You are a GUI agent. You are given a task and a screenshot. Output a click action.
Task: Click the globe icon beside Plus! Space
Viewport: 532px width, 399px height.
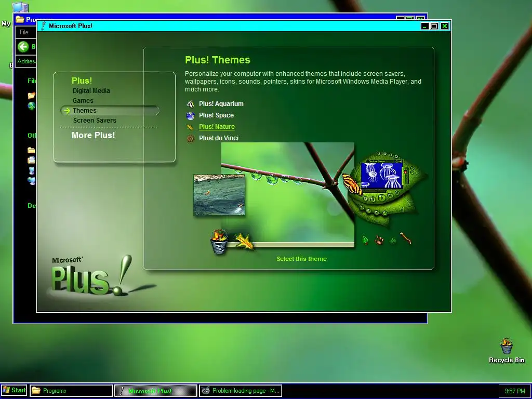click(190, 116)
